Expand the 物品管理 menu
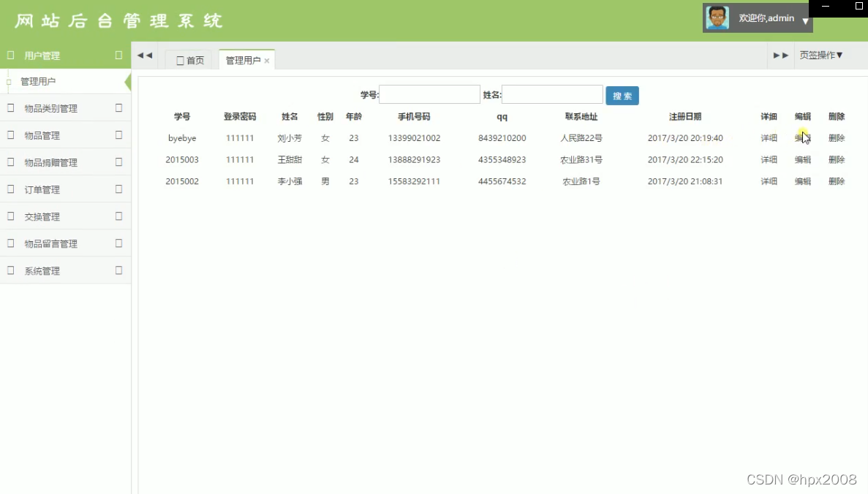This screenshot has width=868, height=494. coord(65,135)
